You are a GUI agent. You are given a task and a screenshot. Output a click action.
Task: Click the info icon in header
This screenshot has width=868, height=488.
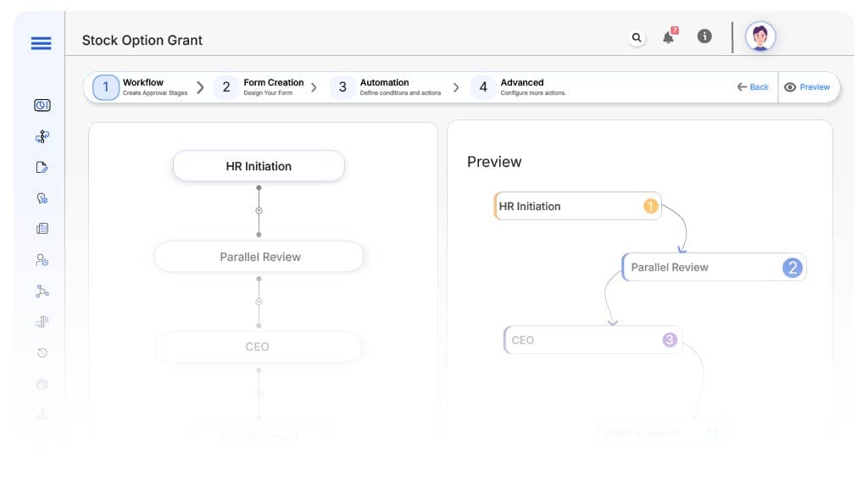[x=704, y=36]
